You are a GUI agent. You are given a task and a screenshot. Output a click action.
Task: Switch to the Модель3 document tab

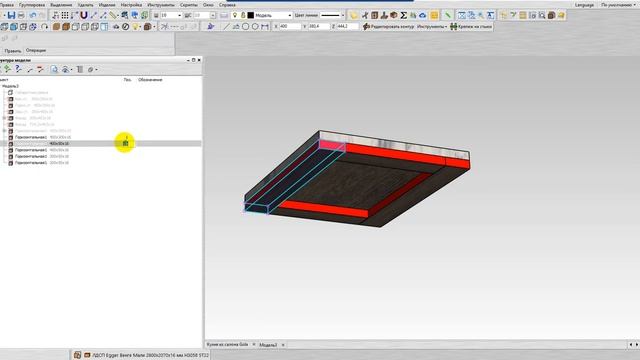click(x=268, y=345)
